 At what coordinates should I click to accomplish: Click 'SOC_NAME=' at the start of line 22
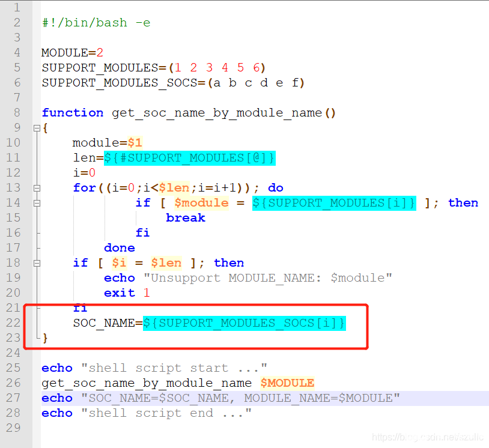[x=108, y=323]
